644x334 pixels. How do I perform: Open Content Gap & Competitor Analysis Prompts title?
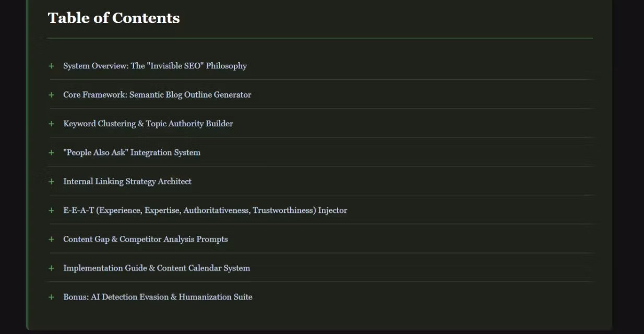(146, 239)
